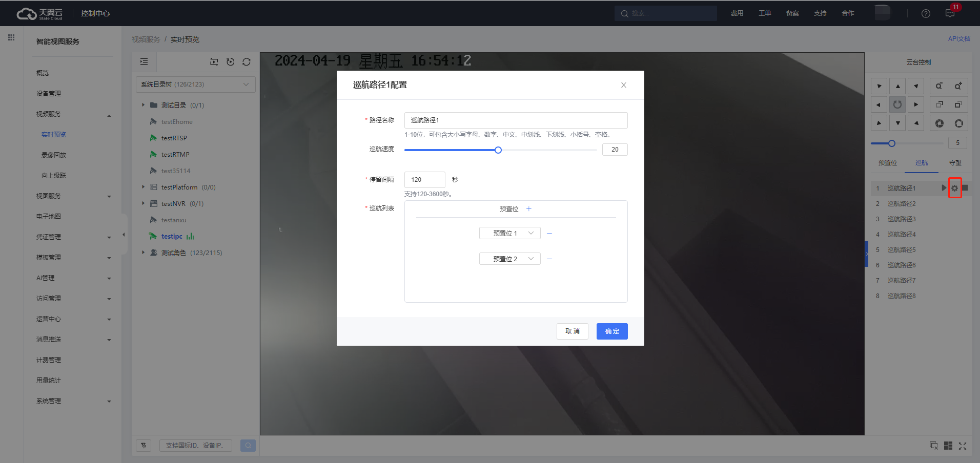
Task: Open the notifications message icon
Action: tap(950, 13)
